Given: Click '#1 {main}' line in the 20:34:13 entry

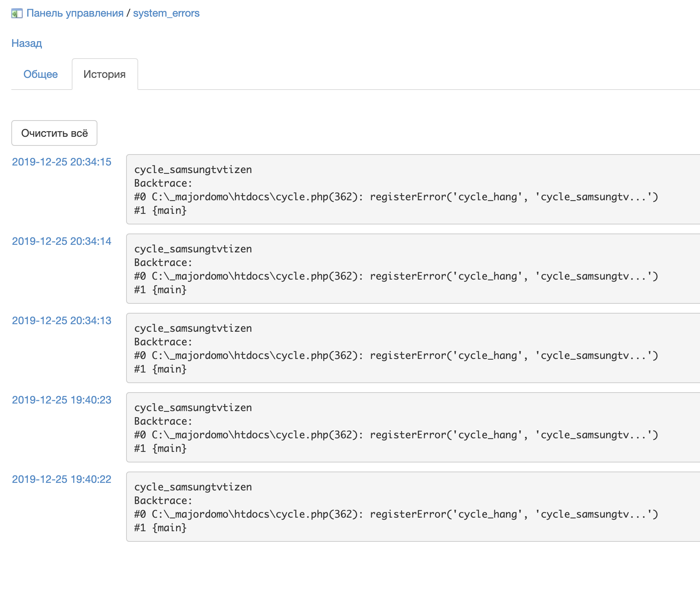Looking at the screenshot, I should [x=160, y=369].
